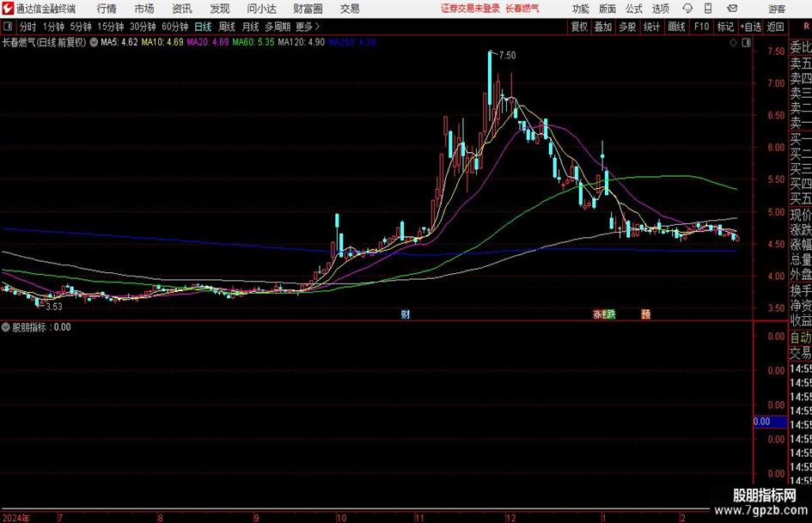Toggle the left sidebar panel icon
Screen dimensions: 812x523
click(x=8, y=27)
